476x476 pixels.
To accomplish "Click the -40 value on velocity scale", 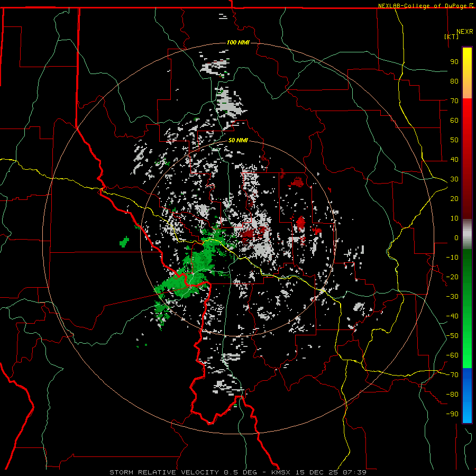I will point(452,316).
